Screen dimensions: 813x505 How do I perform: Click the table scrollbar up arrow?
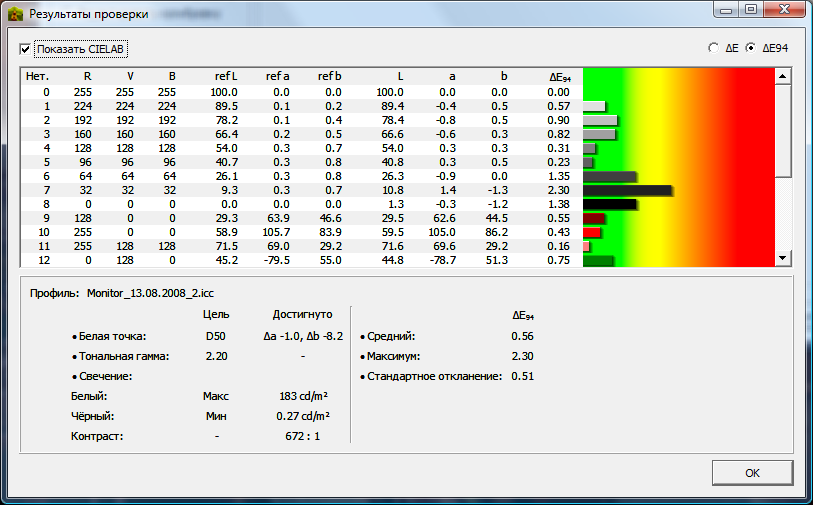point(783,76)
